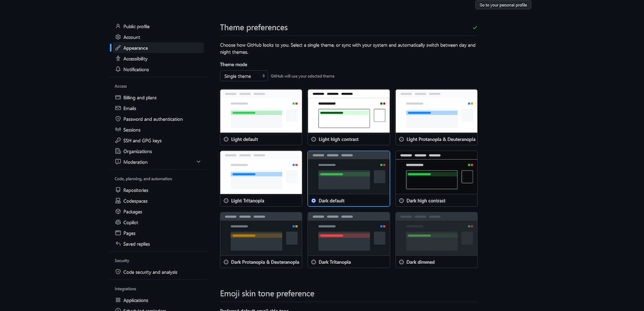Click the Accessibility figure icon
Viewport: 644px width, 311px height.
tap(118, 59)
